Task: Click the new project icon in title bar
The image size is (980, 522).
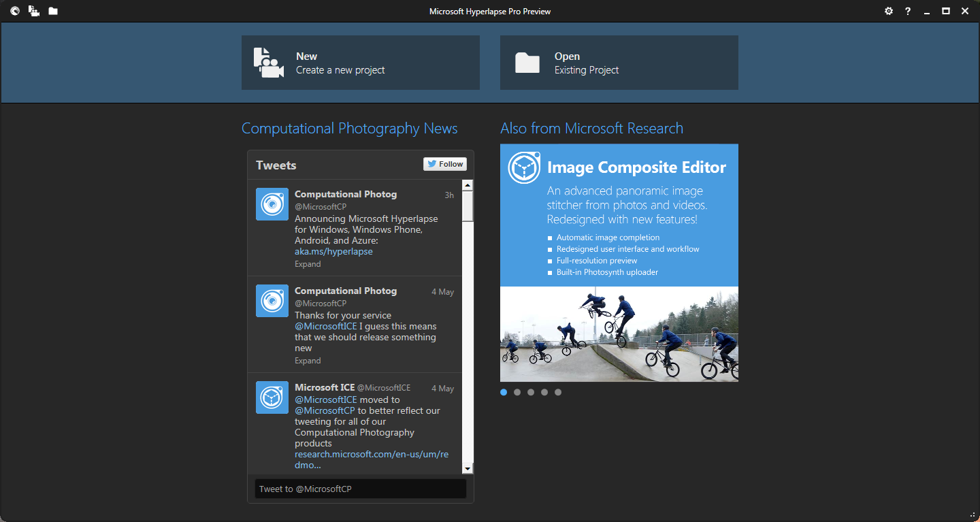Action: pos(33,11)
